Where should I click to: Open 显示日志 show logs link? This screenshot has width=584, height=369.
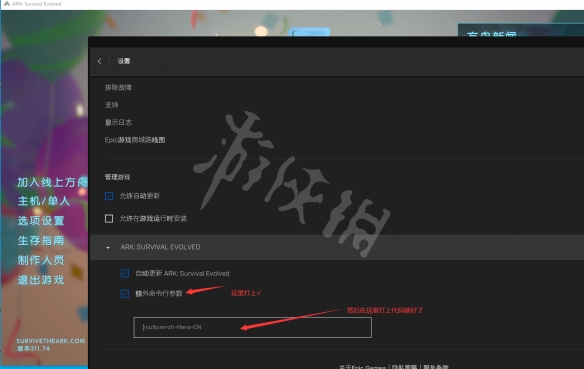[118, 123]
